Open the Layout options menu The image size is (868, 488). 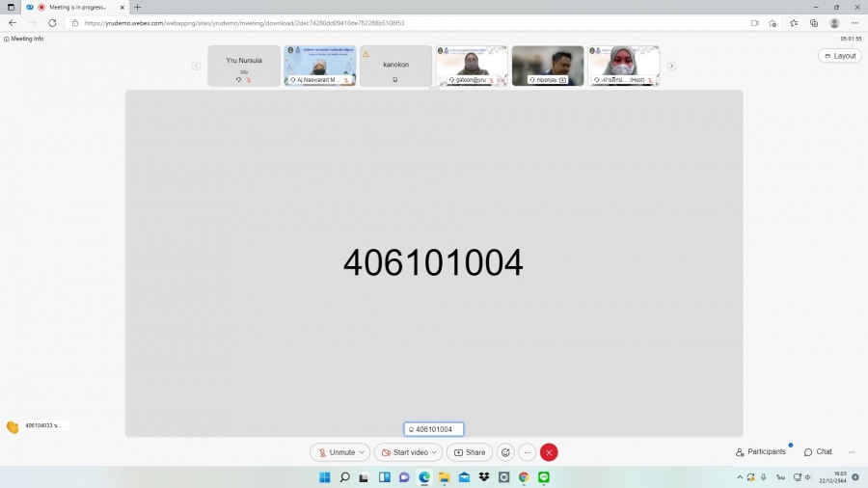tap(839, 56)
